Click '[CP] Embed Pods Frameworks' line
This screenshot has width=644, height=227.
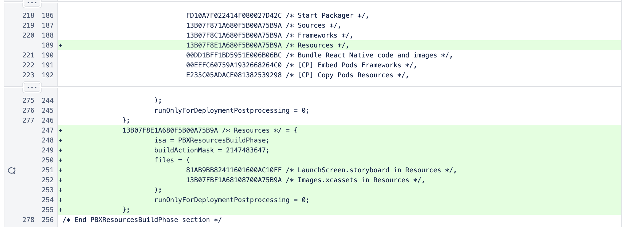pyautogui.click(x=301, y=65)
